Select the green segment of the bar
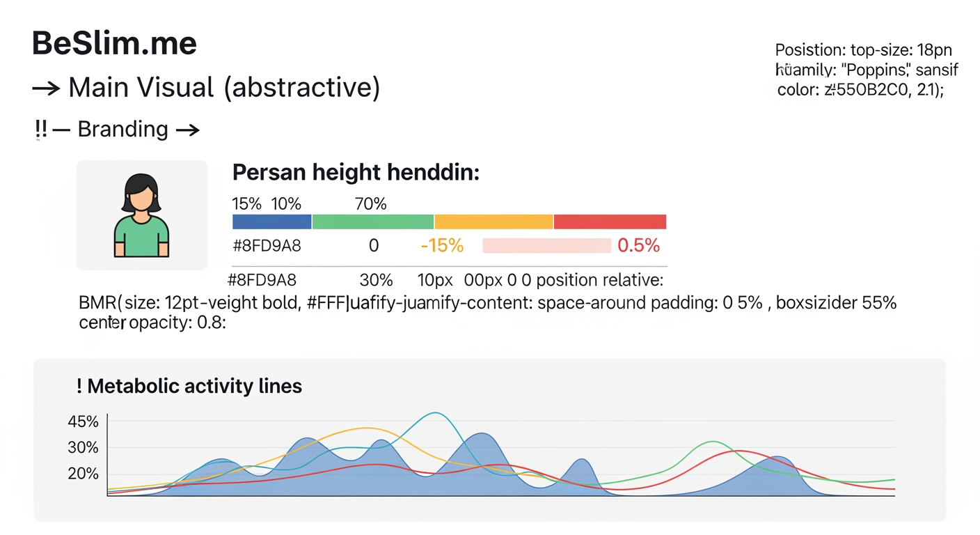 pos(373,222)
